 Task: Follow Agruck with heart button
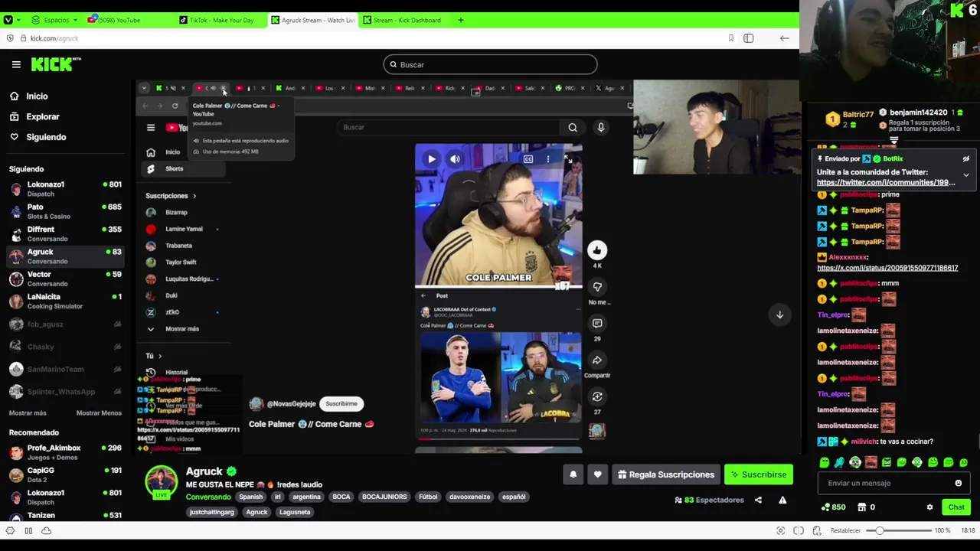pyautogui.click(x=597, y=474)
